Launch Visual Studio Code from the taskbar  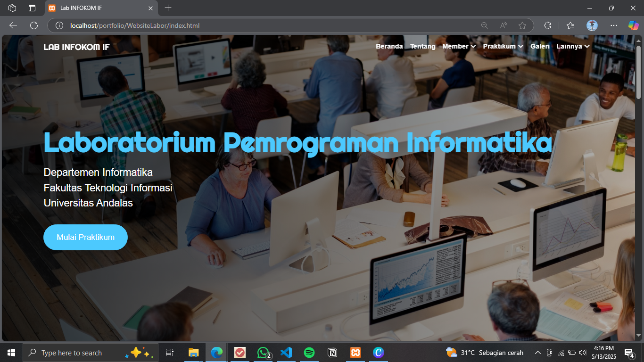point(286,353)
